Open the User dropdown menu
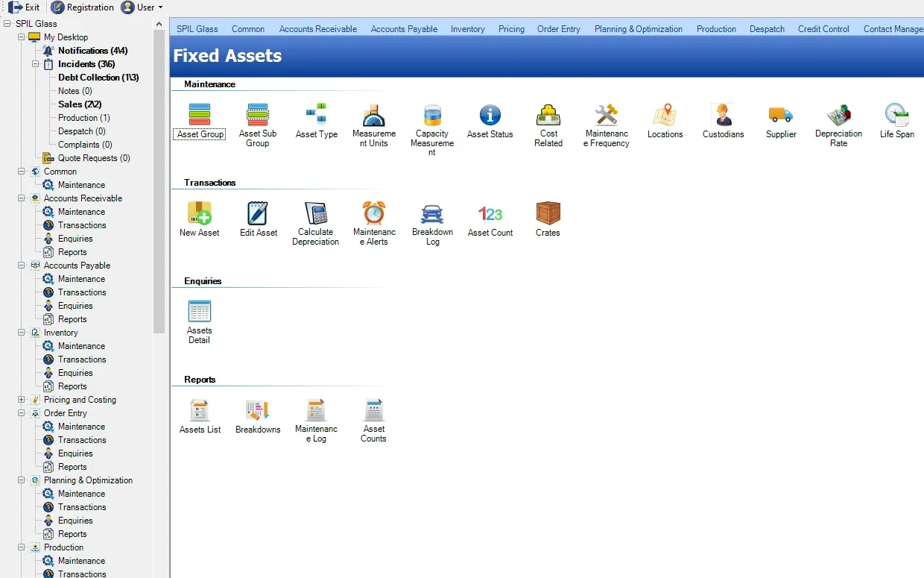Screen dimensions: 924x578 (142, 7)
